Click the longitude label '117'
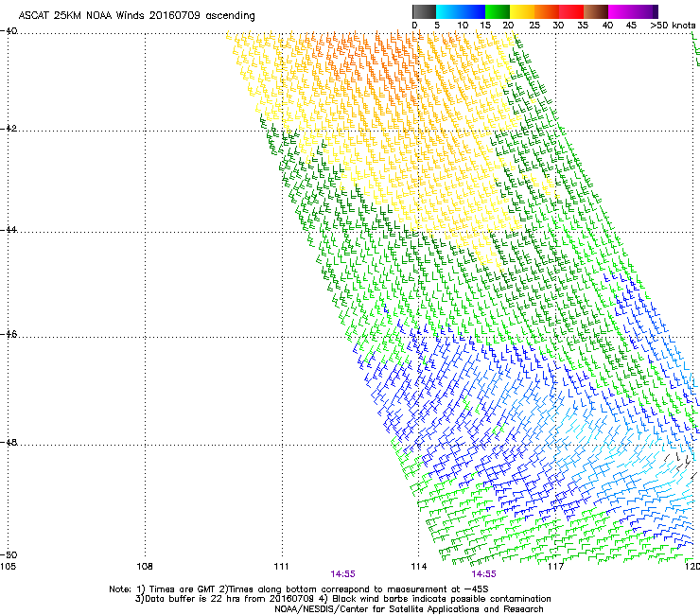The height and width of the screenshot is (615, 700). click(x=555, y=567)
